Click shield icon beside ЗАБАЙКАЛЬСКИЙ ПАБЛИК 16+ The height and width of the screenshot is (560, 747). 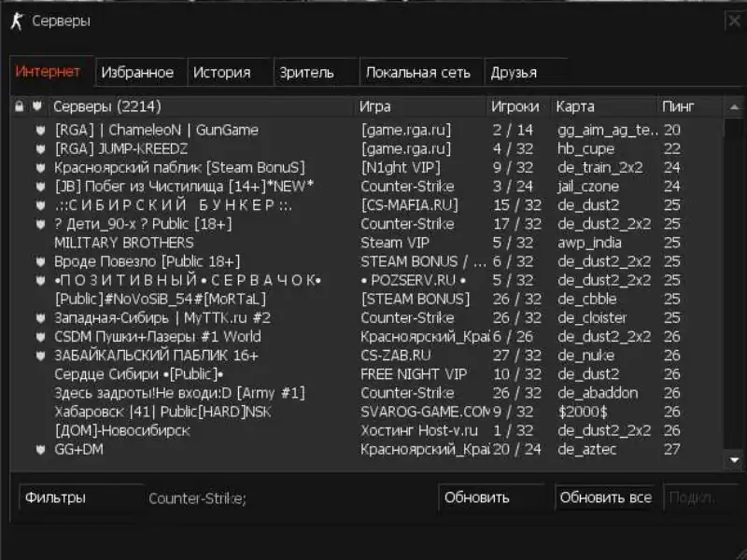(40, 356)
